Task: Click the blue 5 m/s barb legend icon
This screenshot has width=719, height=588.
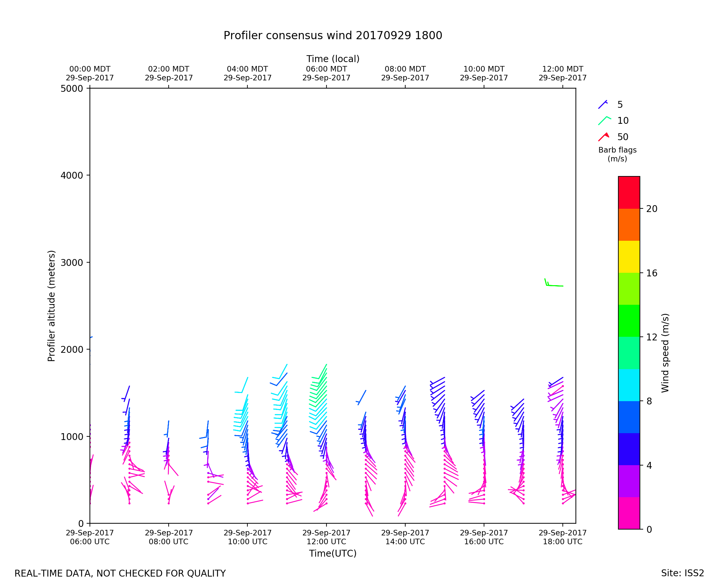Action: [x=603, y=104]
